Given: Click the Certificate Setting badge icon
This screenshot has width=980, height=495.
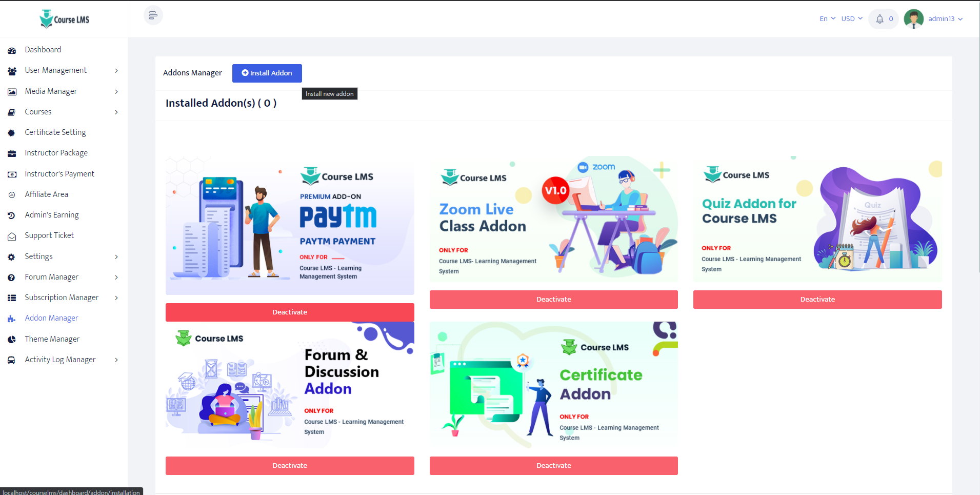Looking at the screenshot, I should 12,133.
